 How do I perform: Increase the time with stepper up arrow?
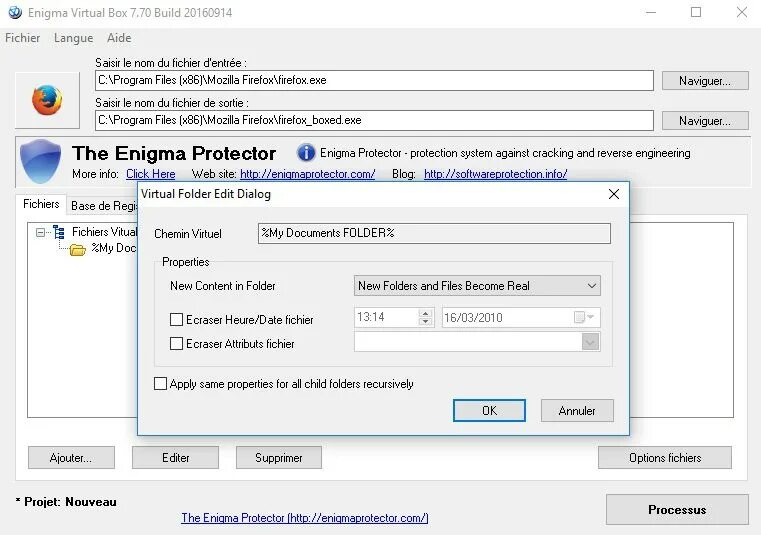[x=425, y=313]
